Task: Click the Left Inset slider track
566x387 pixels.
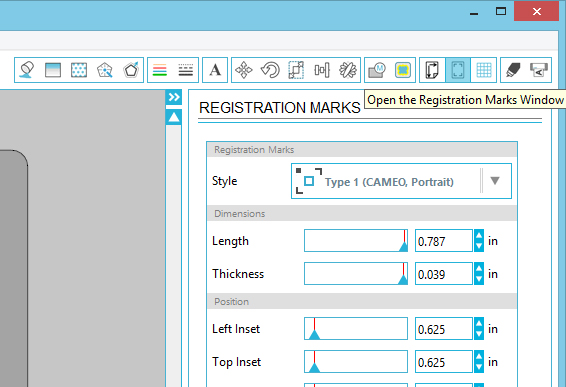Action: [x=356, y=329]
